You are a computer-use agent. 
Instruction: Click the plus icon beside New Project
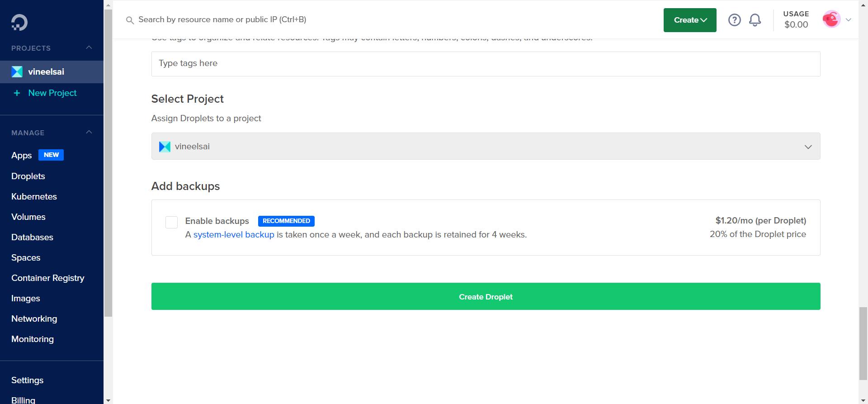[17, 93]
